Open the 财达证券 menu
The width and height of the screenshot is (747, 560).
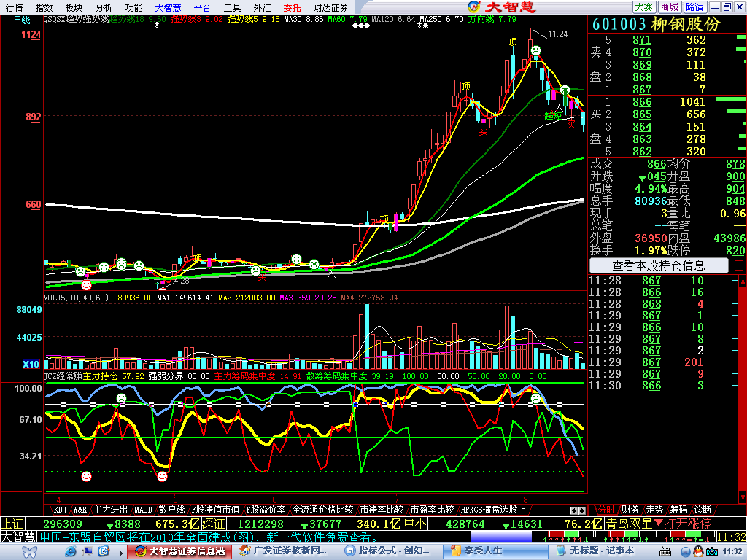click(x=330, y=7)
